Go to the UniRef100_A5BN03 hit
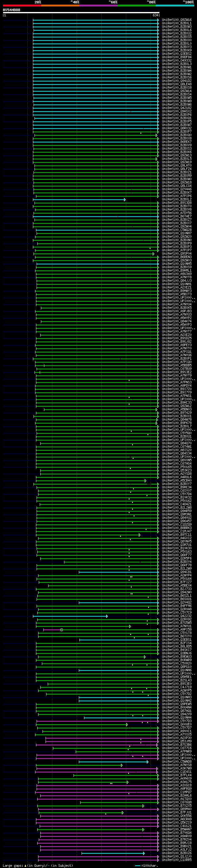The width and height of the screenshot is (197, 868). tap(177, 410)
